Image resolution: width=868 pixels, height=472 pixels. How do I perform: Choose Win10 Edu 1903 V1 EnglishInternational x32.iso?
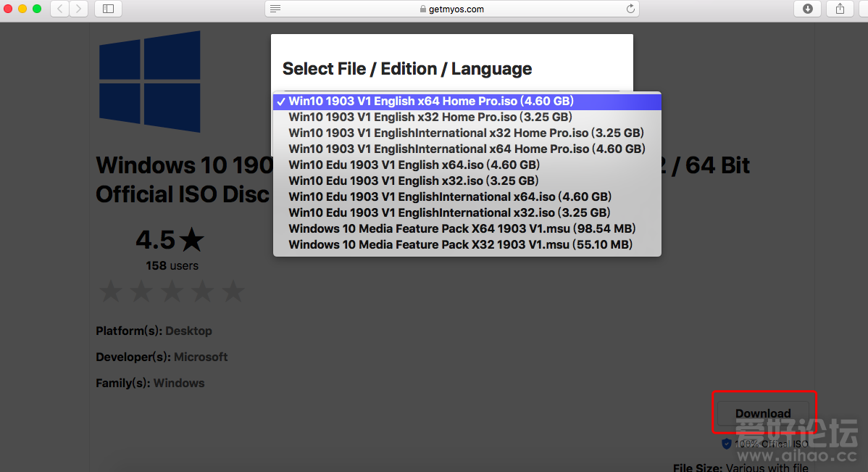pyautogui.click(x=449, y=213)
